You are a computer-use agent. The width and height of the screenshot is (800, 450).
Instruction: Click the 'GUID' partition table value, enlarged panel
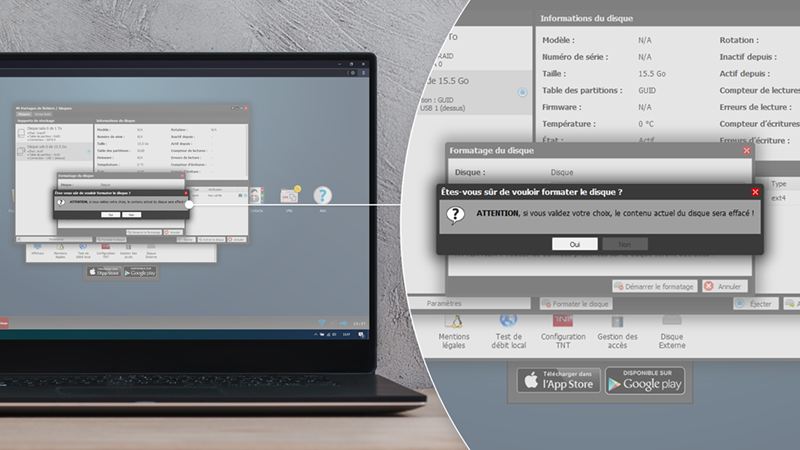pyautogui.click(x=647, y=90)
